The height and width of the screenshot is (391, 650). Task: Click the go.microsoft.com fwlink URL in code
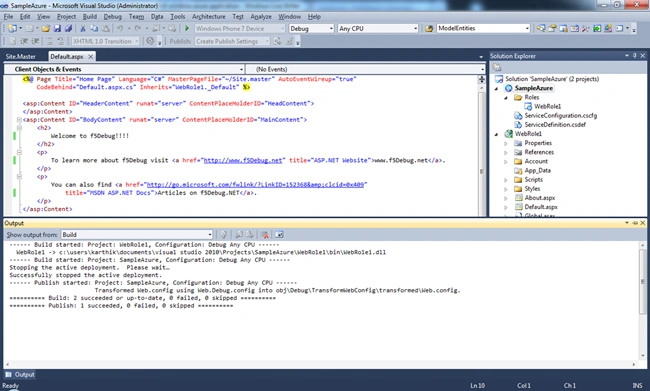click(255, 185)
